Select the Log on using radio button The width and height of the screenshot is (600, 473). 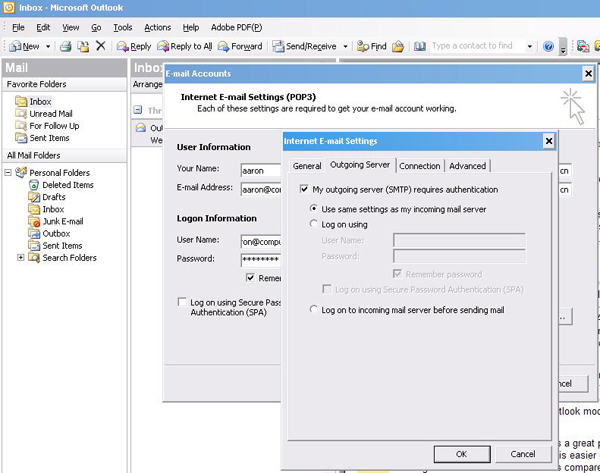(313, 223)
